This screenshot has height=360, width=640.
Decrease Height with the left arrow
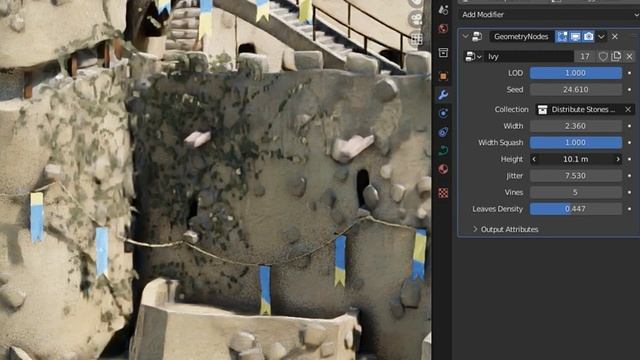(x=534, y=159)
